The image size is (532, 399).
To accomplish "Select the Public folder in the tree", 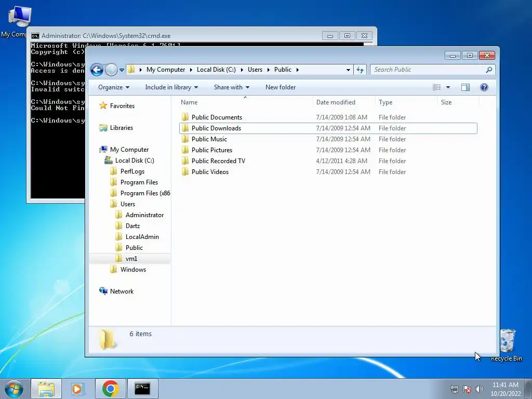I will click(129, 247).
